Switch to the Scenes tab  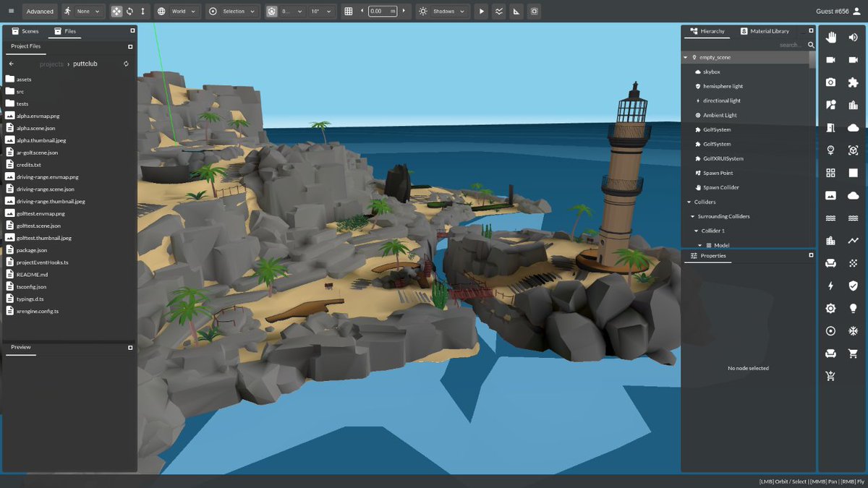coord(25,31)
